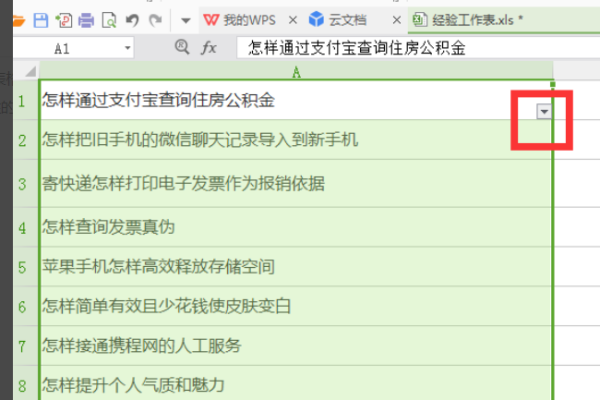Image resolution: width=600 pixels, height=400 pixels.
Task: Redo the last action
Action: (155, 20)
